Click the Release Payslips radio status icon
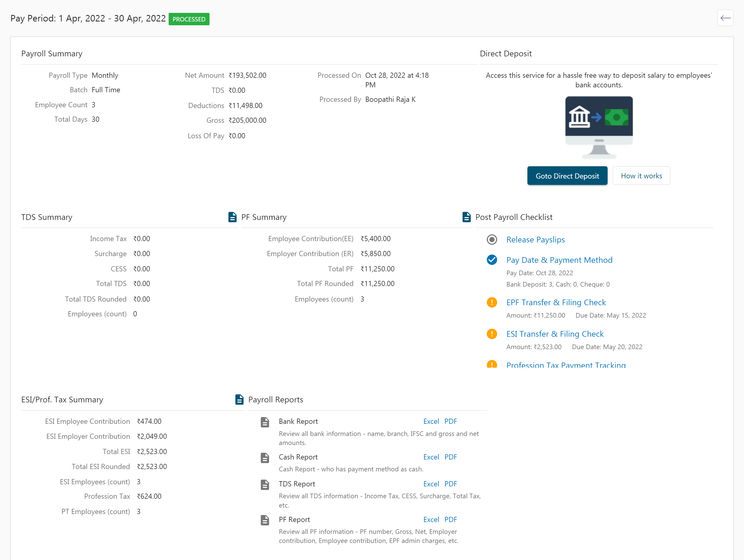Image resolution: width=744 pixels, height=560 pixels. pos(492,240)
